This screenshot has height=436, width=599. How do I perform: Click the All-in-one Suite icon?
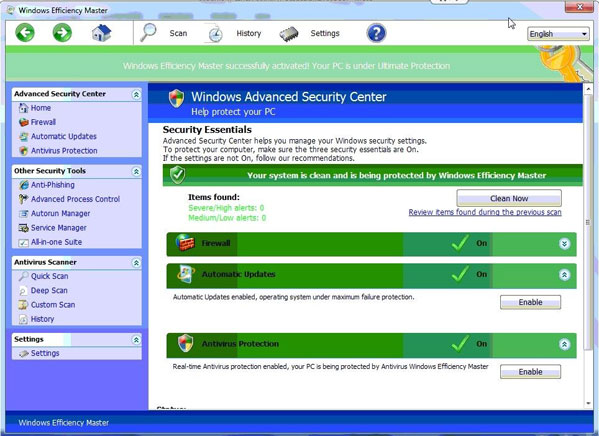click(24, 242)
